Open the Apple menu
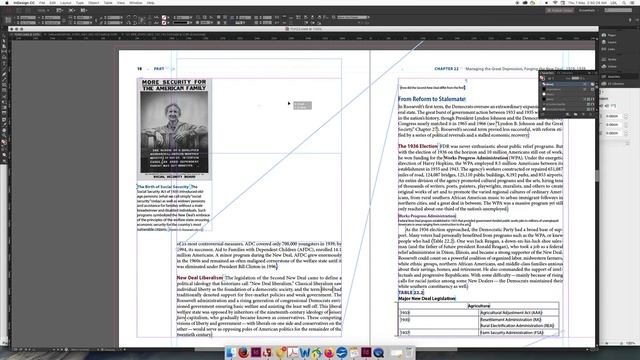Screen dimensions: 640x360 (7, 3)
